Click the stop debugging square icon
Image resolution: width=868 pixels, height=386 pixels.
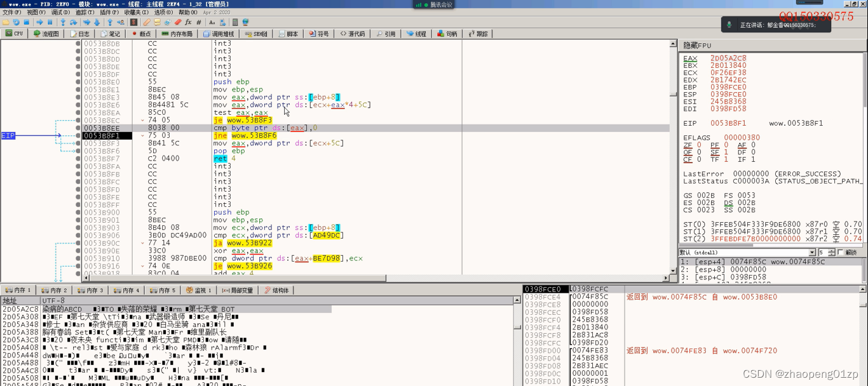click(27, 22)
